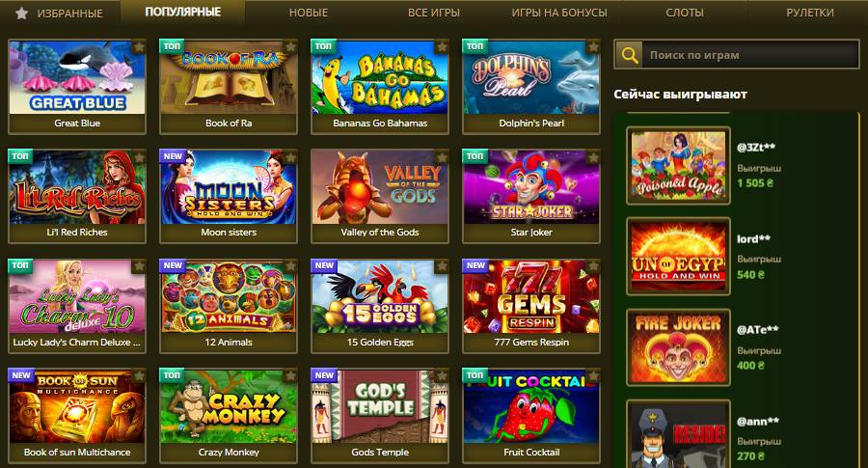Click into the Поиск по играм field
868x468 pixels.
coord(749,55)
